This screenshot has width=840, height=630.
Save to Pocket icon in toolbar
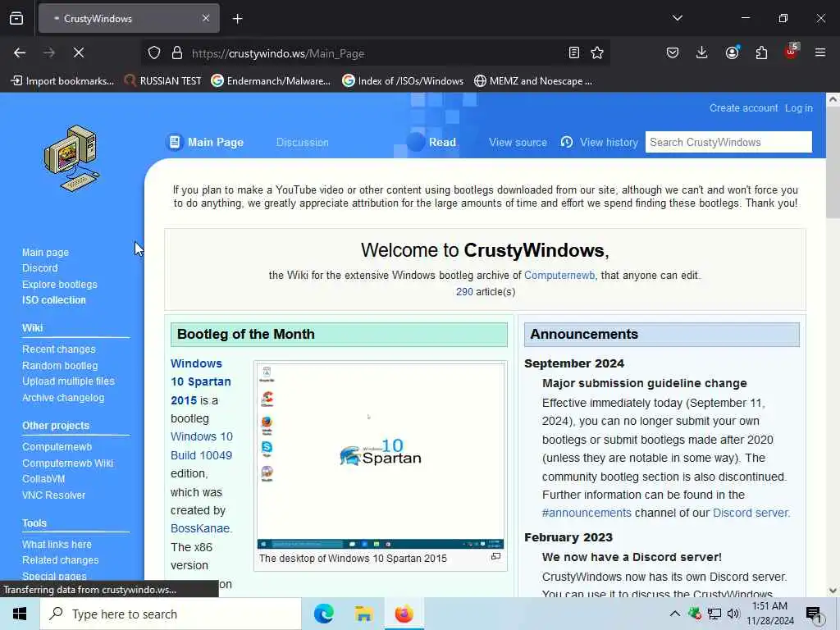673,52
